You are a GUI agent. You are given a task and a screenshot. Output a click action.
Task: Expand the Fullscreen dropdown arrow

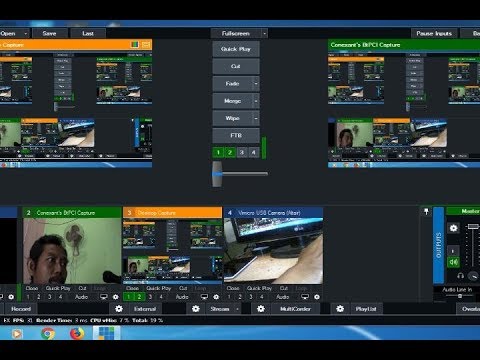coord(264,33)
